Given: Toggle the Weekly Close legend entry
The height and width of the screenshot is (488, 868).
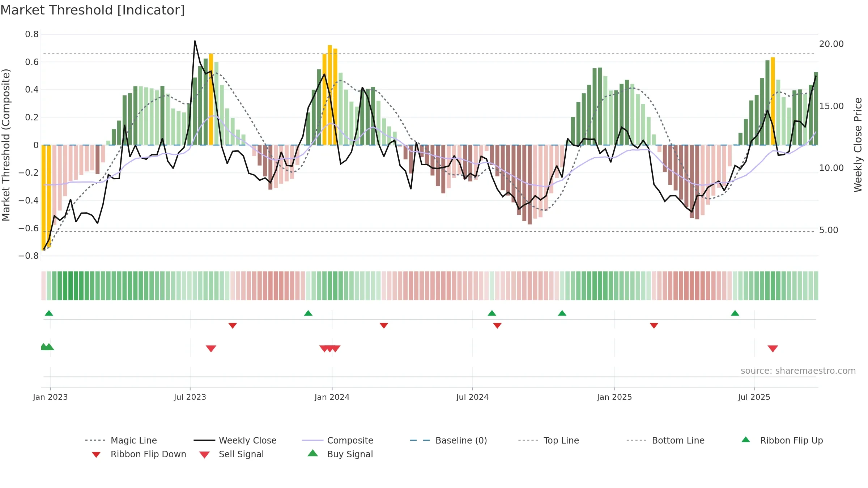Looking at the screenshot, I should [235, 440].
